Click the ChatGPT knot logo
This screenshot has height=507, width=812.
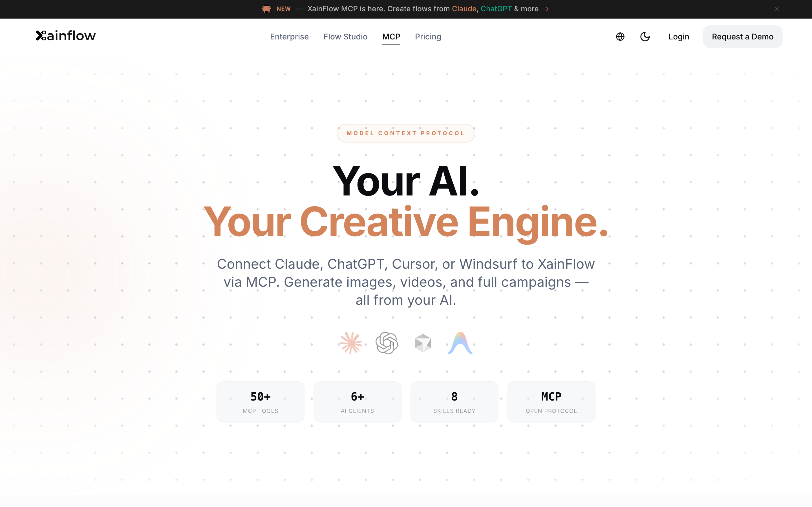387,343
